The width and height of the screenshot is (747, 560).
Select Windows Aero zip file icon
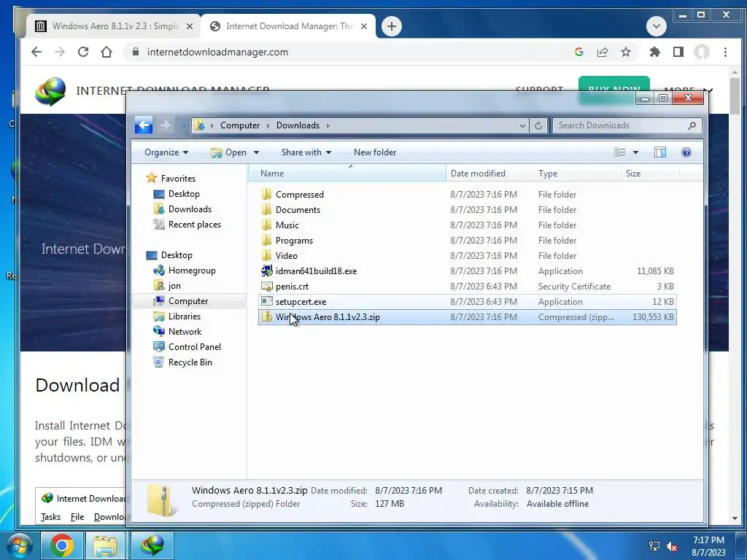[x=267, y=316]
